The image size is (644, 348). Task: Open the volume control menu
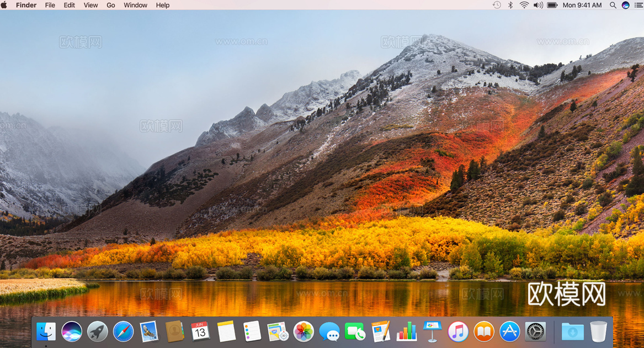pyautogui.click(x=538, y=5)
